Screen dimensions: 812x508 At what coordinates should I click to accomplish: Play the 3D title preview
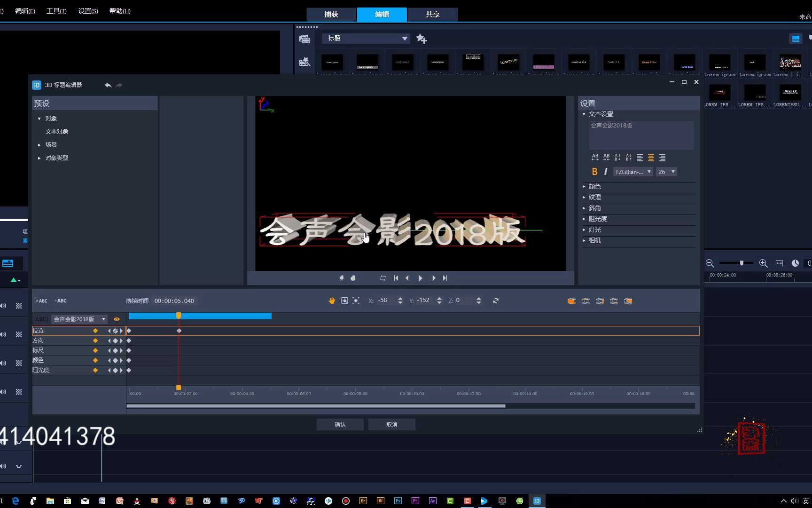420,278
